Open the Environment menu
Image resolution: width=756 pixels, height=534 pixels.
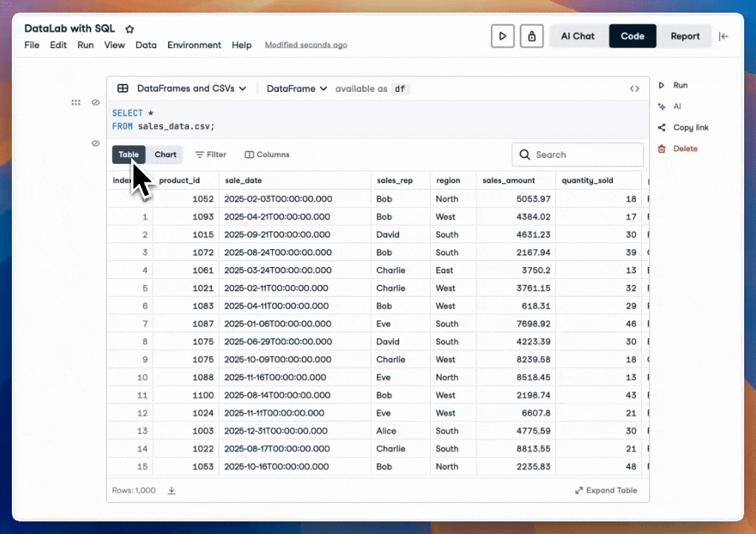[x=194, y=44]
